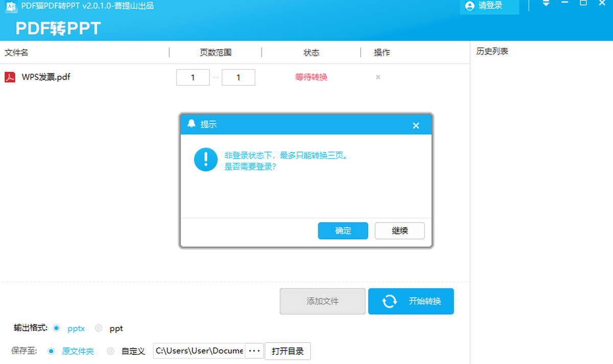Click the start page number field
613x364 pixels.
[193, 78]
